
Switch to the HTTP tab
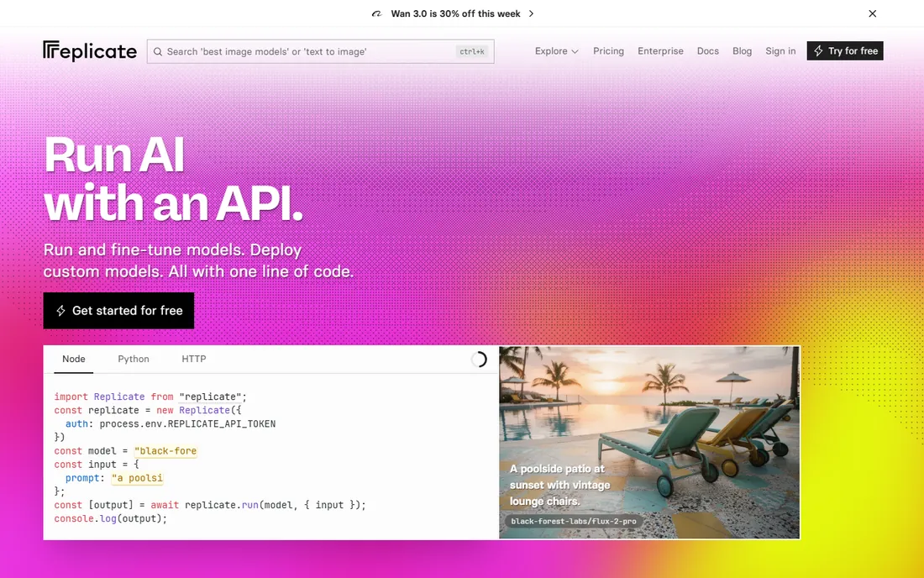(194, 360)
